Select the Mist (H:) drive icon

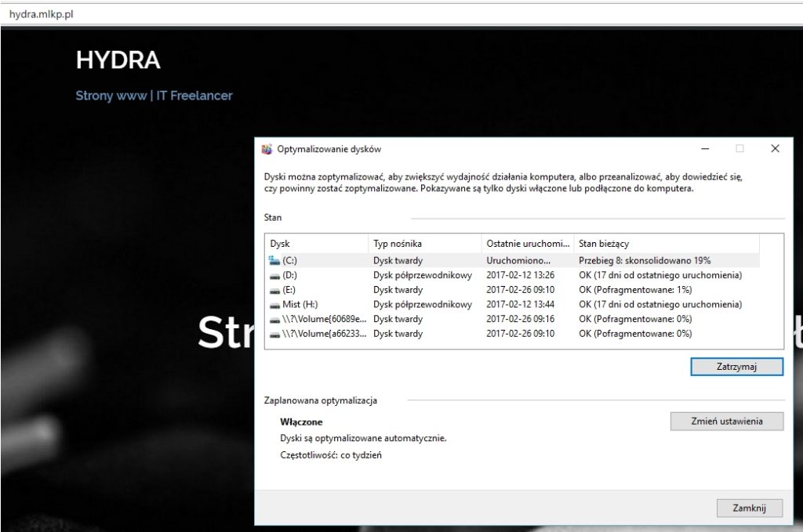tap(274, 305)
